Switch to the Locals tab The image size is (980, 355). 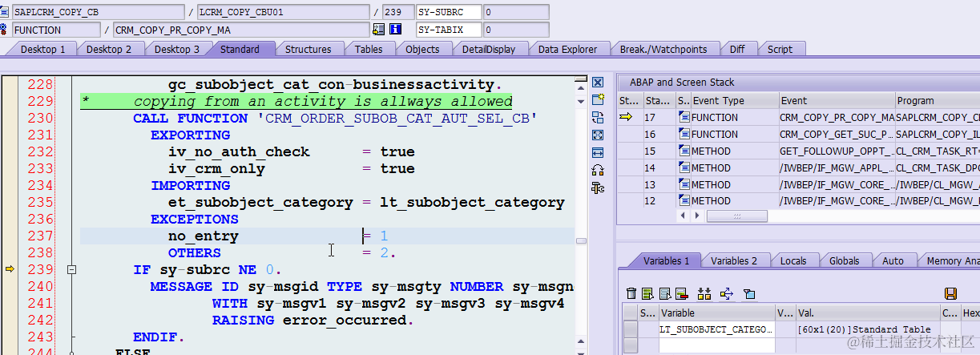[x=793, y=260]
